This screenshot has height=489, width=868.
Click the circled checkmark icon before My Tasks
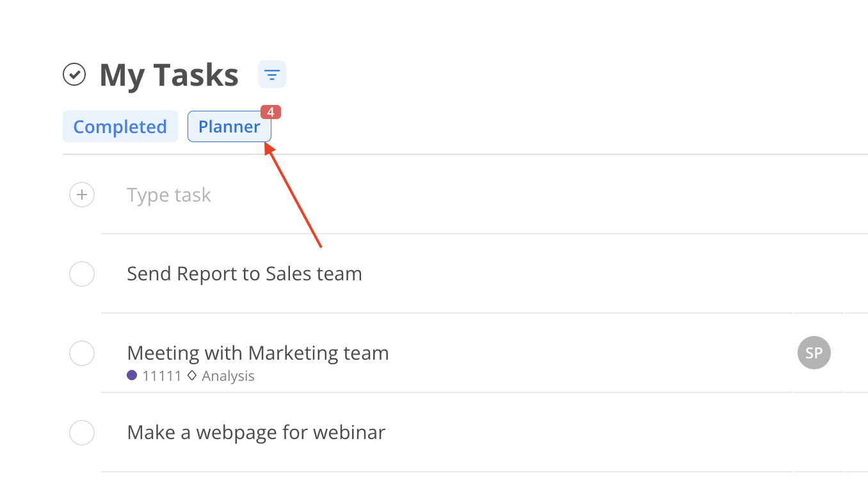[74, 75]
